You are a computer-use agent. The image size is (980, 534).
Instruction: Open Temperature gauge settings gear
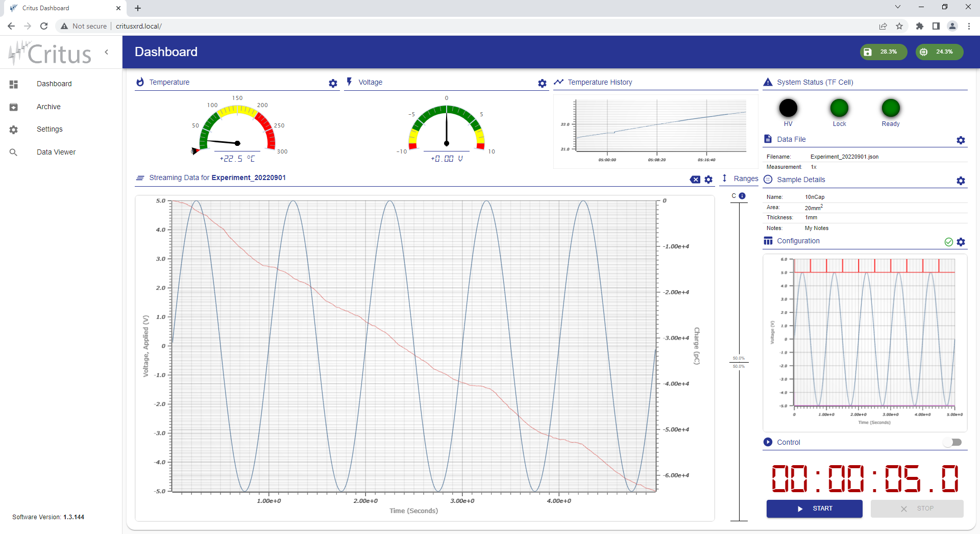[333, 83]
